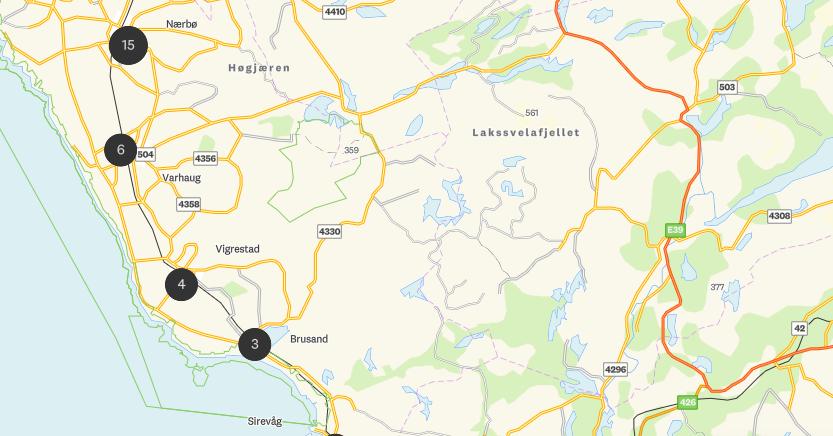The image size is (833, 436).
Task: Click the 4356 road number badge
Action: (x=205, y=158)
